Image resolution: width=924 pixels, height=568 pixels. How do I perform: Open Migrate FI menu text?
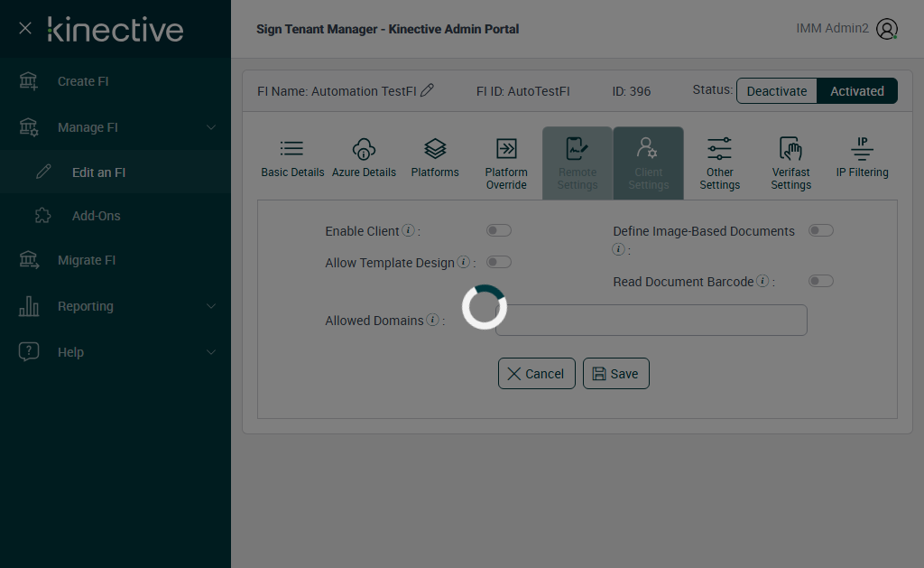[x=87, y=260]
